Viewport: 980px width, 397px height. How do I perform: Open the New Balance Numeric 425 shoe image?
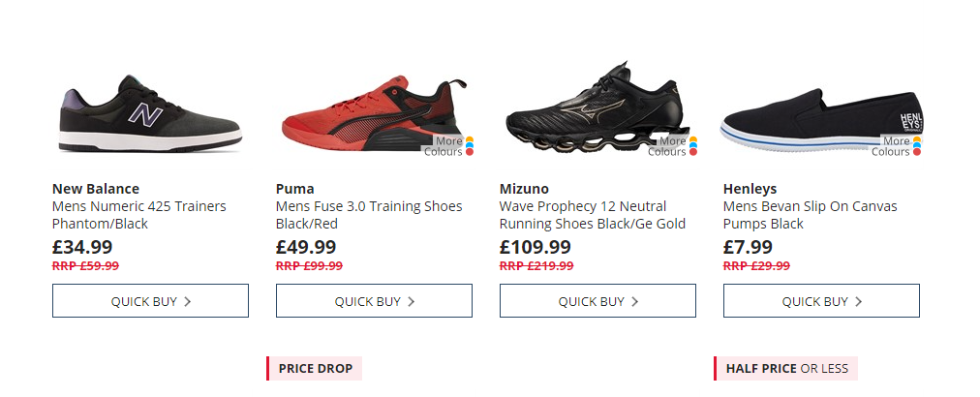pos(149,113)
